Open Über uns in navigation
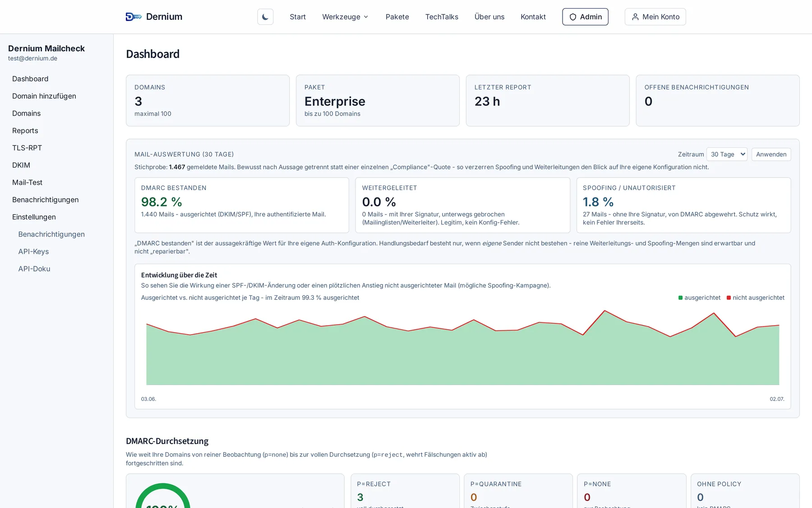This screenshot has height=508, width=812. [x=489, y=17]
